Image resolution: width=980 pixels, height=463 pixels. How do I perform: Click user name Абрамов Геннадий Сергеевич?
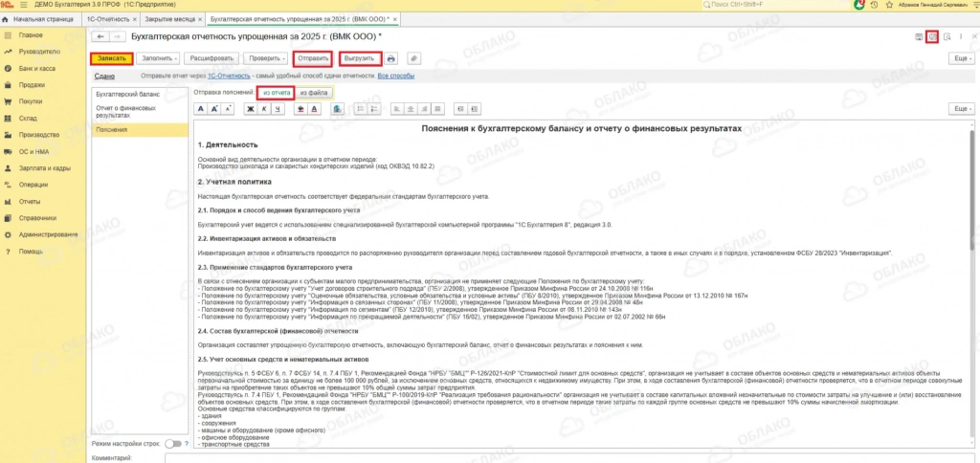point(934,5)
